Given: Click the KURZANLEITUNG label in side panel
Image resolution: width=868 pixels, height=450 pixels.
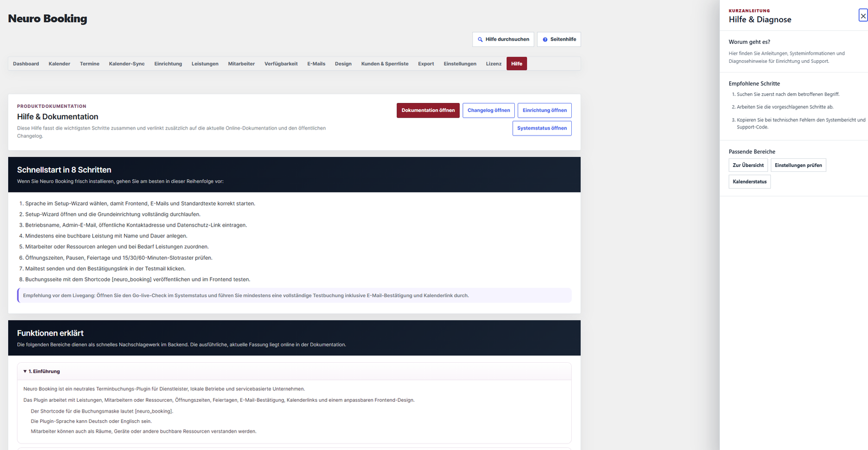Looking at the screenshot, I should (x=749, y=11).
